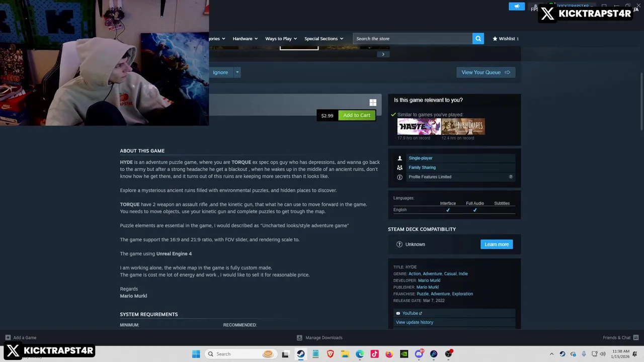644x362 pixels.
Task: Focus the Windows taskbar Search box
Action: (x=240, y=354)
